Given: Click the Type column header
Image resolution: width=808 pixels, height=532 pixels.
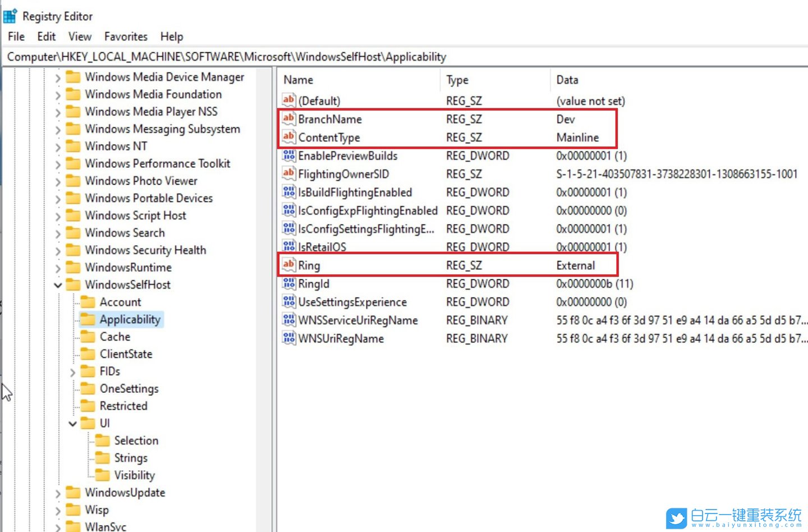Looking at the screenshot, I should click(457, 80).
